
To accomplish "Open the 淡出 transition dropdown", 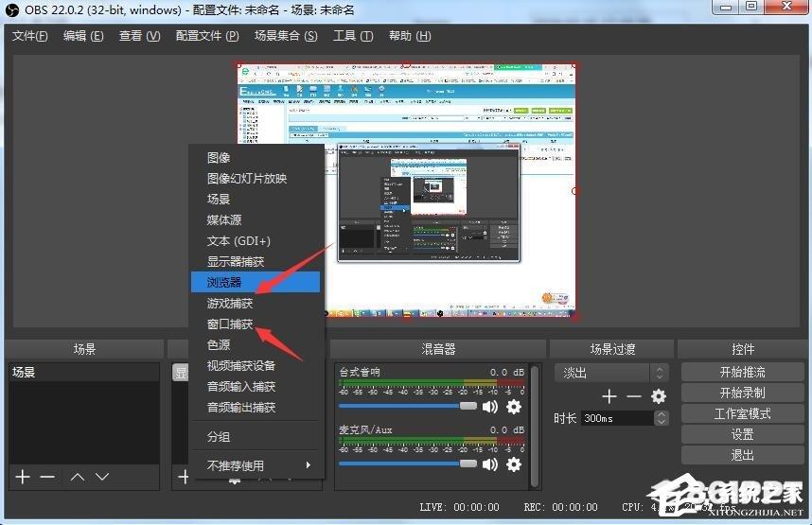I will pyautogui.click(x=609, y=373).
